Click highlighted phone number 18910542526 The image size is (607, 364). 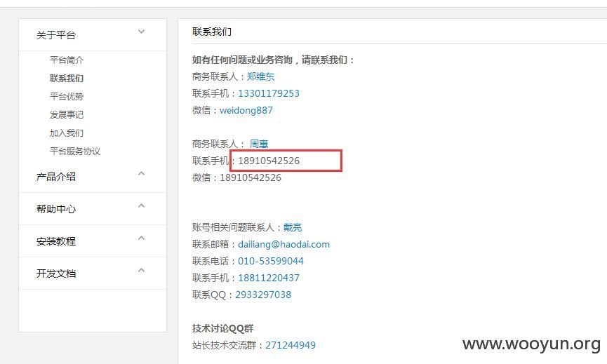pos(269,161)
